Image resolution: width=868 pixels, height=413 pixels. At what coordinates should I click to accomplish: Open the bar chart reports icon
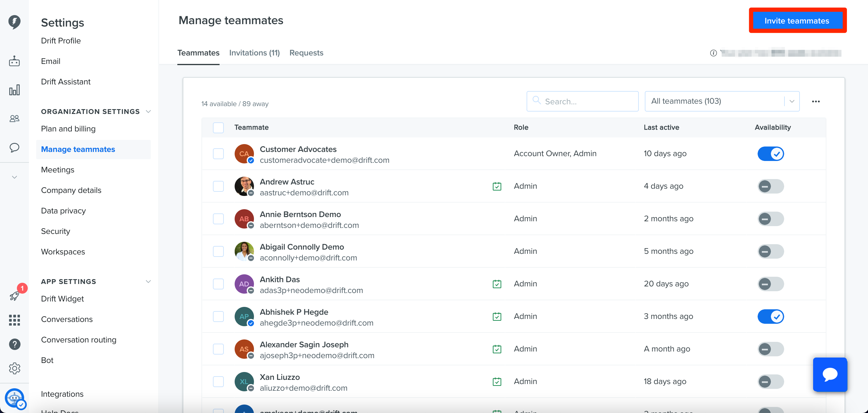click(14, 90)
